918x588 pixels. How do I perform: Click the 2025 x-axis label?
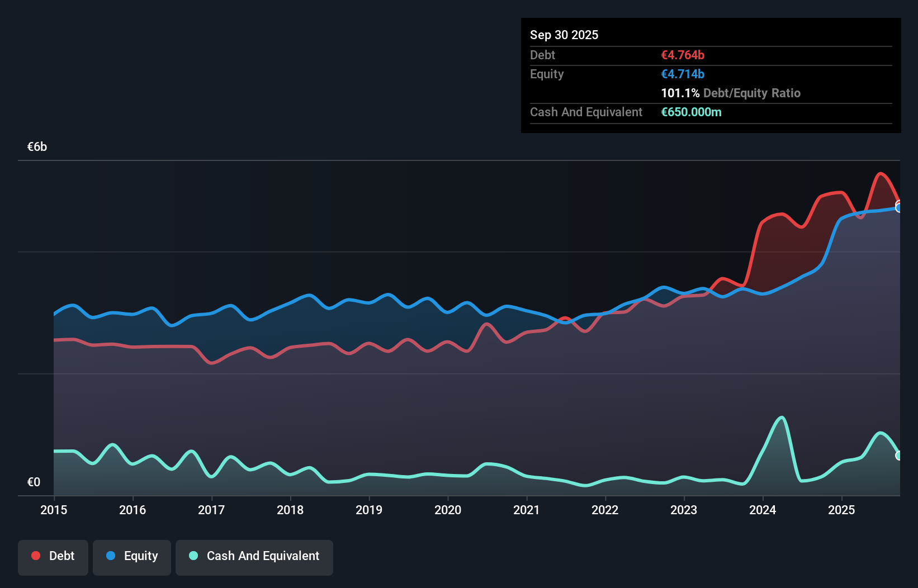pyautogui.click(x=841, y=510)
